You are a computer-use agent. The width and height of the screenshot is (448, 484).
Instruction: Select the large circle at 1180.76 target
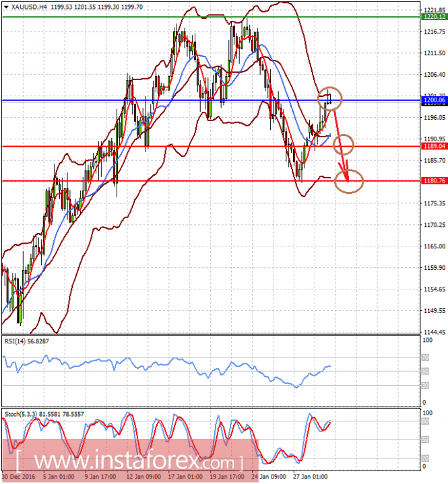click(x=349, y=182)
